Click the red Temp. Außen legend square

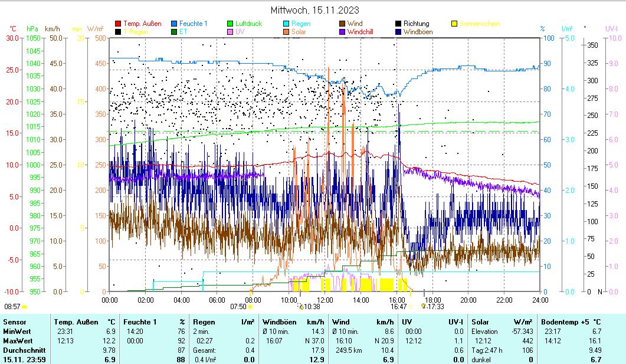118,24
